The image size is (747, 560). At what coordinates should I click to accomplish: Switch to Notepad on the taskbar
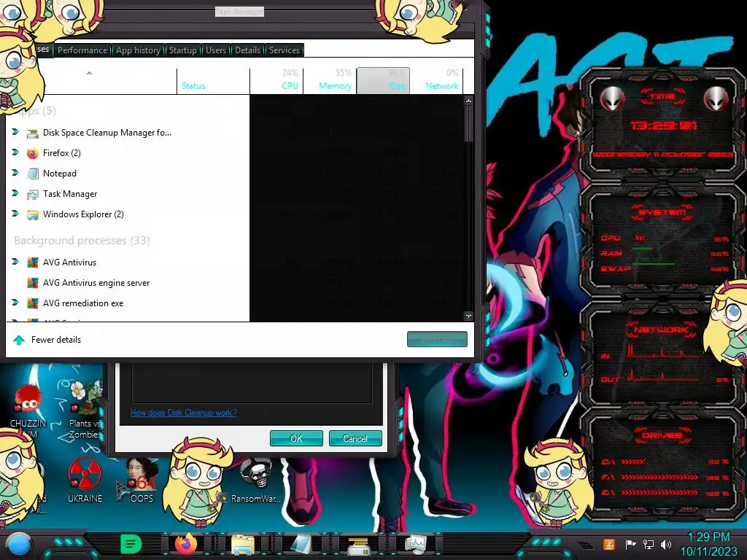301,544
